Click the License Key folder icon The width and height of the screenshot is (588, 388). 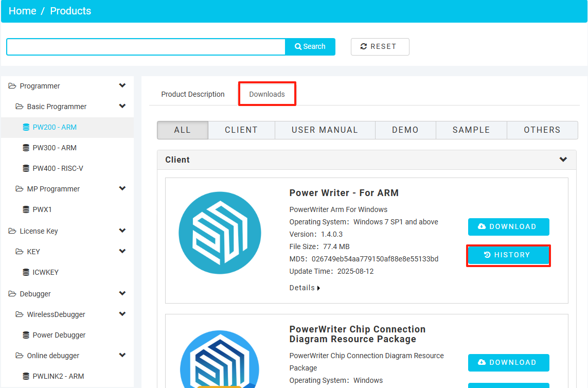pyautogui.click(x=12, y=231)
